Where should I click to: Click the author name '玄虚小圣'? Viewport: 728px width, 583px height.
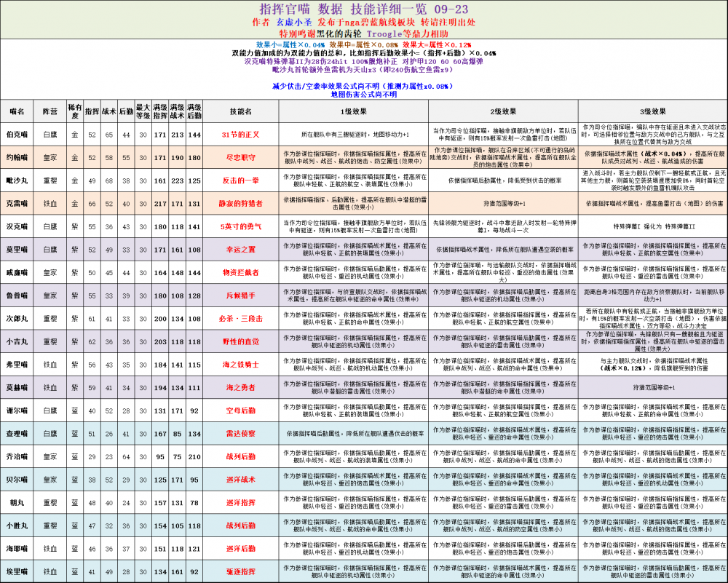(x=294, y=23)
